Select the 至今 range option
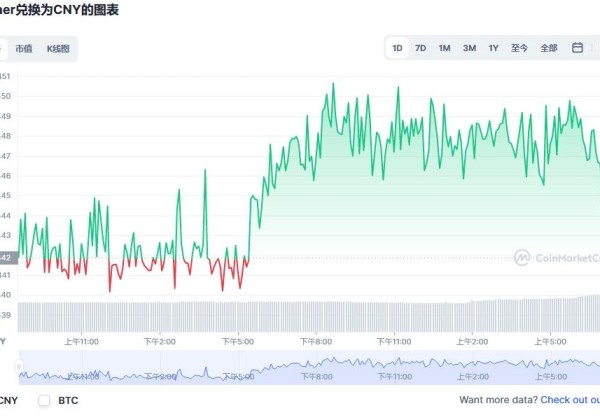Screen dimensions: 600x420 tap(519, 48)
